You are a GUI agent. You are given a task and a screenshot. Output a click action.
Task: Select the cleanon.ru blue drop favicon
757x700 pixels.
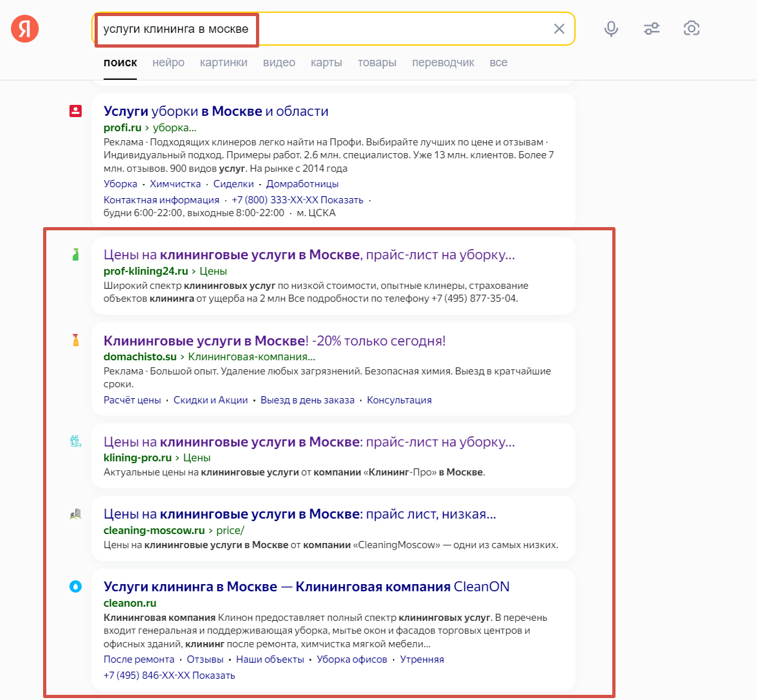pos(75,586)
